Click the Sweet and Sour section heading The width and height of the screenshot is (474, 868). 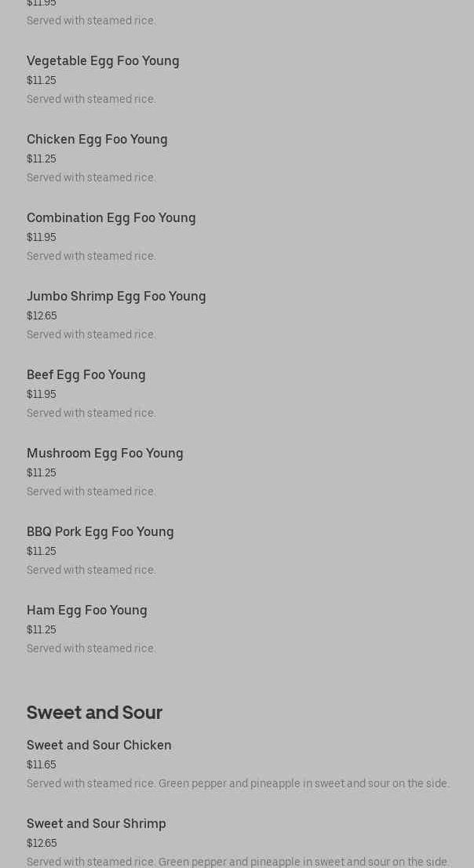click(94, 713)
